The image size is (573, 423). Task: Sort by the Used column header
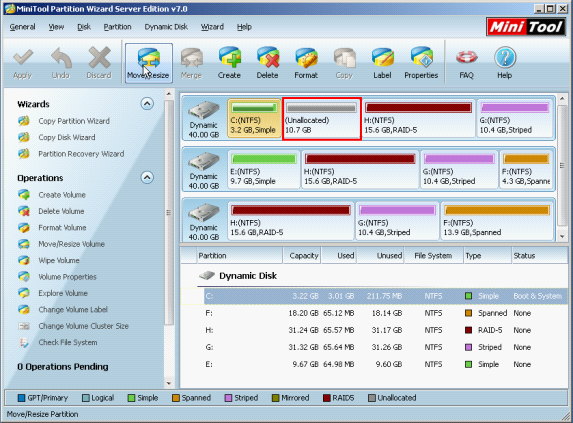pos(339,256)
